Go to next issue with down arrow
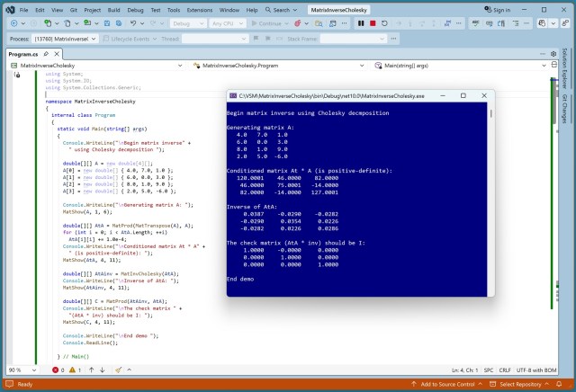Screen dimensions: 576x392 tap(103, 370)
